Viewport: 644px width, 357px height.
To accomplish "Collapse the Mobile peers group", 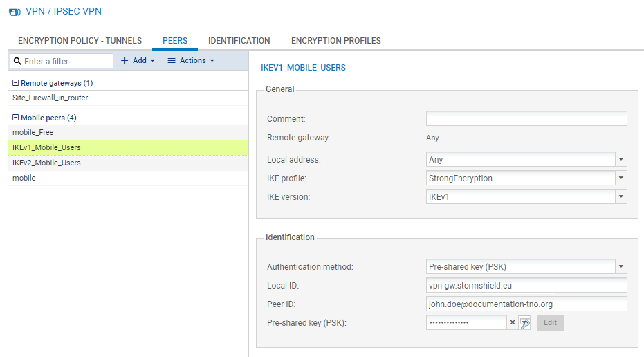I will [16, 118].
